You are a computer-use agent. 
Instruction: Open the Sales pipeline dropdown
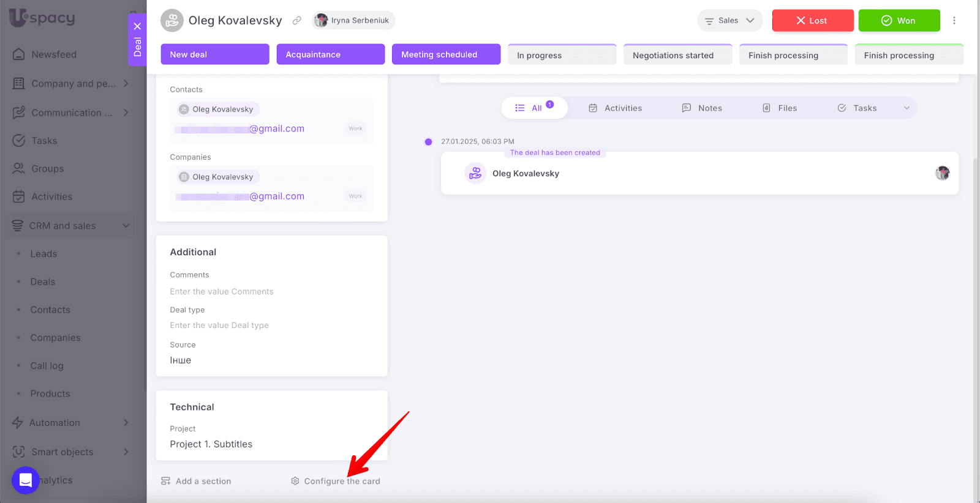729,20
